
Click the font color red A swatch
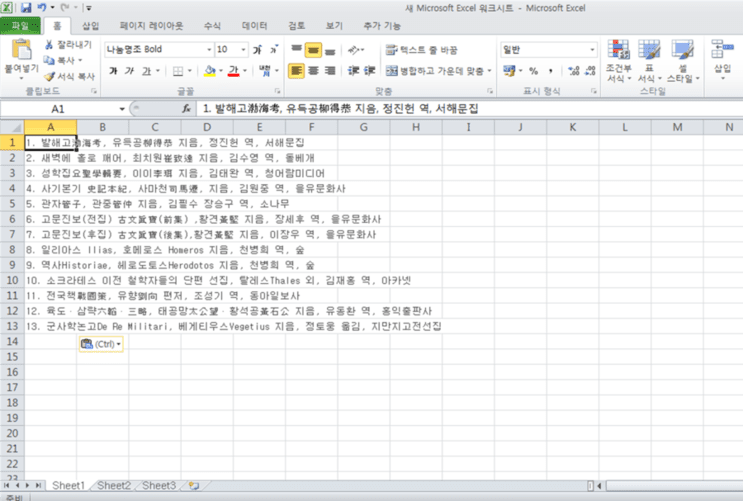click(233, 71)
